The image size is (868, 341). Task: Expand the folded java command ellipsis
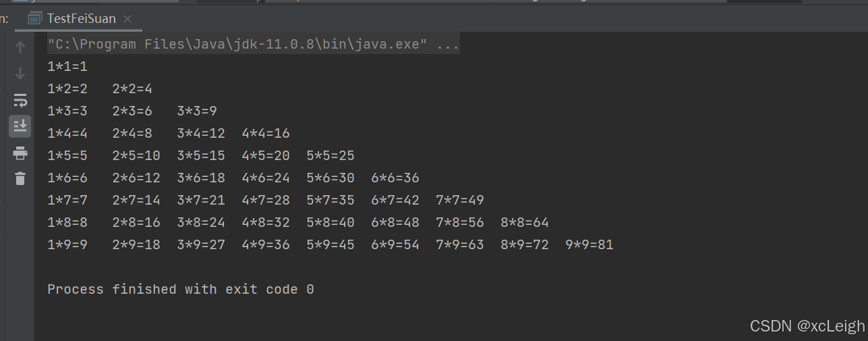coord(449,45)
